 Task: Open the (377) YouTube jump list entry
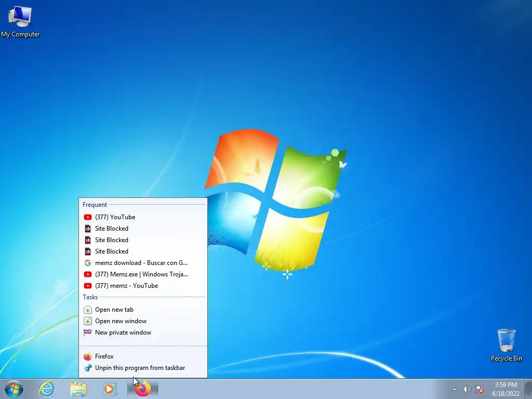click(x=143, y=217)
